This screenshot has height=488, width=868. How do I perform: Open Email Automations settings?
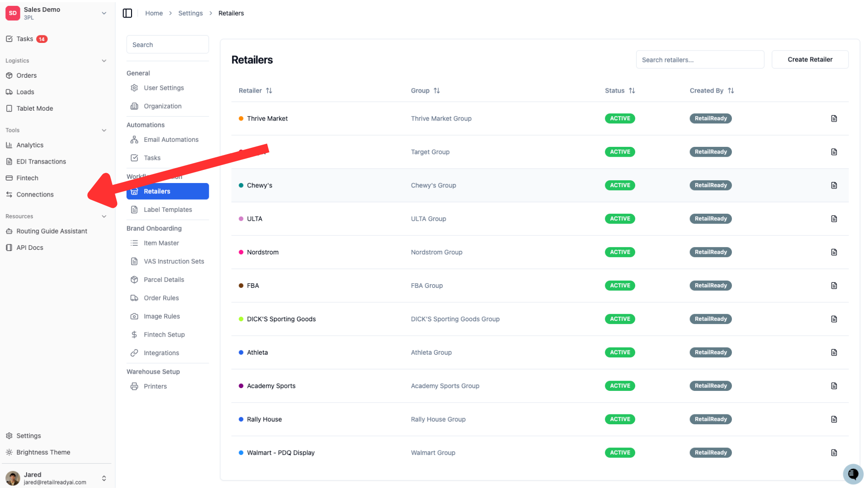point(171,140)
